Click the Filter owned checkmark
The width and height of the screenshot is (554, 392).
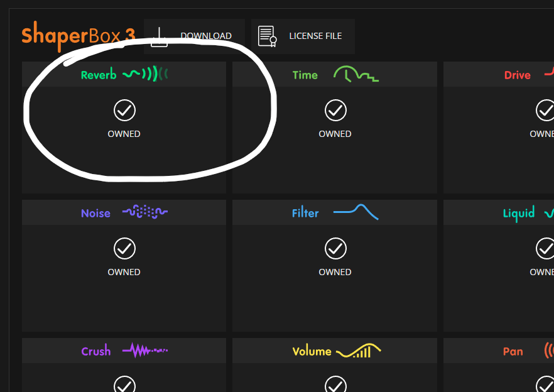335,249
